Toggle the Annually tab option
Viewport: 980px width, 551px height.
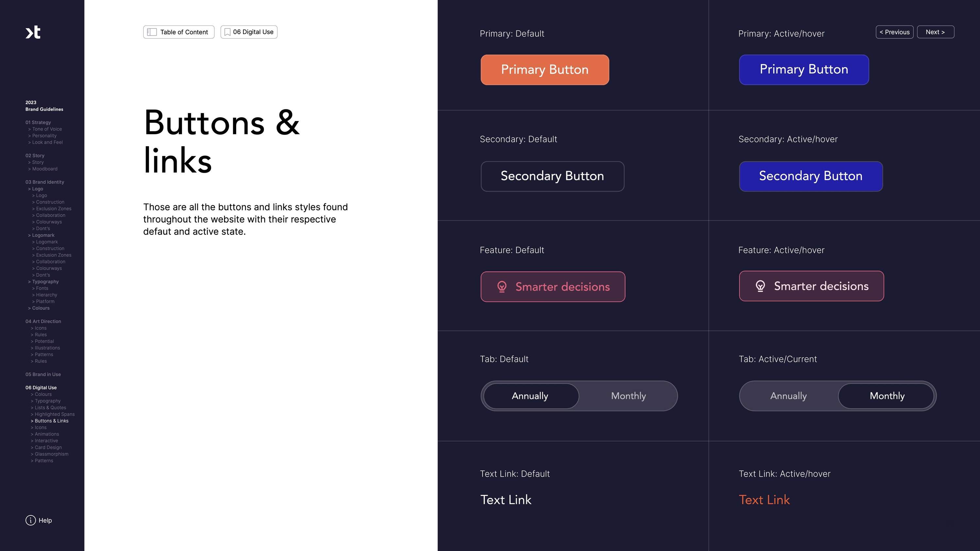[x=531, y=396]
